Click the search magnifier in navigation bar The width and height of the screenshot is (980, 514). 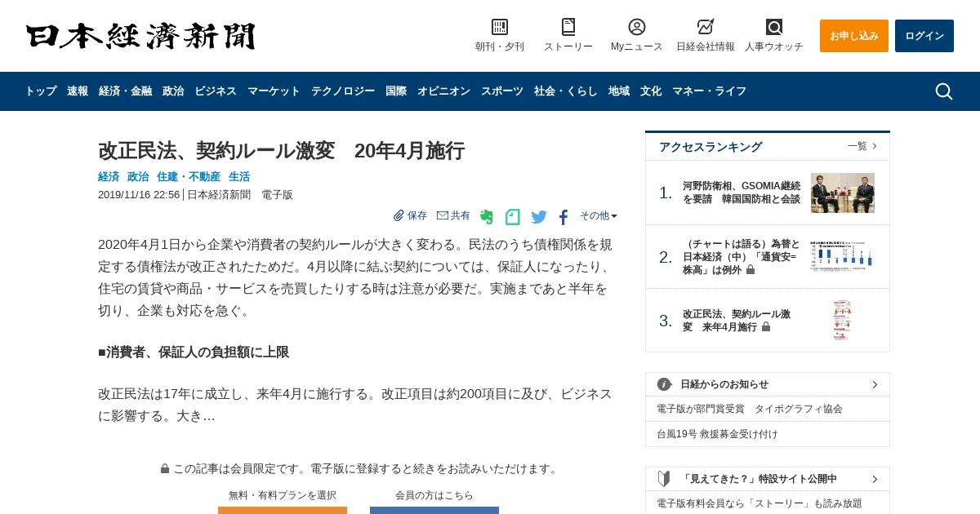point(944,91)
